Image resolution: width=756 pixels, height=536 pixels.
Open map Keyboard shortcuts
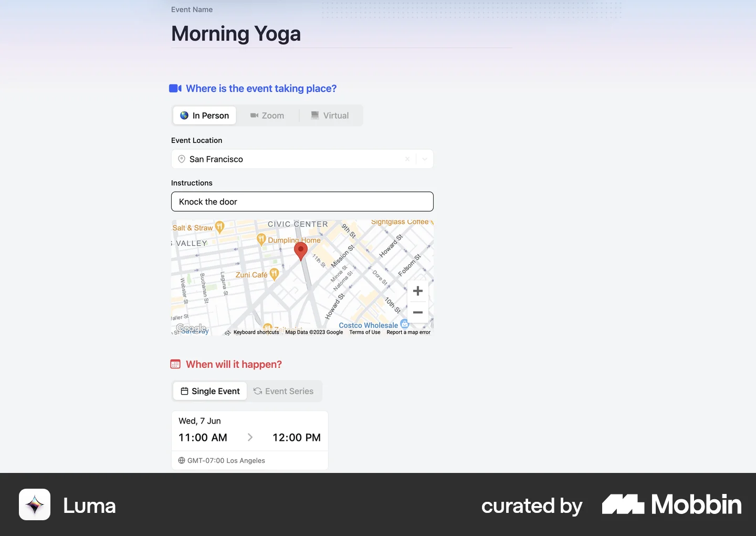256,332
